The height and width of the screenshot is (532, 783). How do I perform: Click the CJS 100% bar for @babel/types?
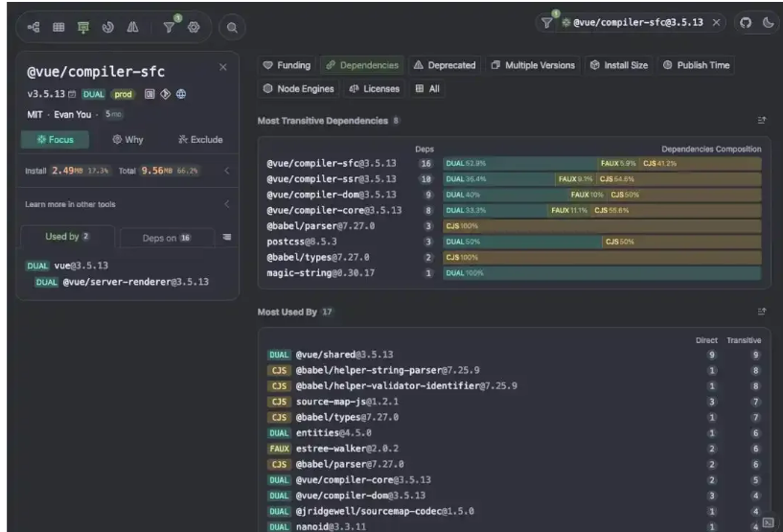[602, 258]
